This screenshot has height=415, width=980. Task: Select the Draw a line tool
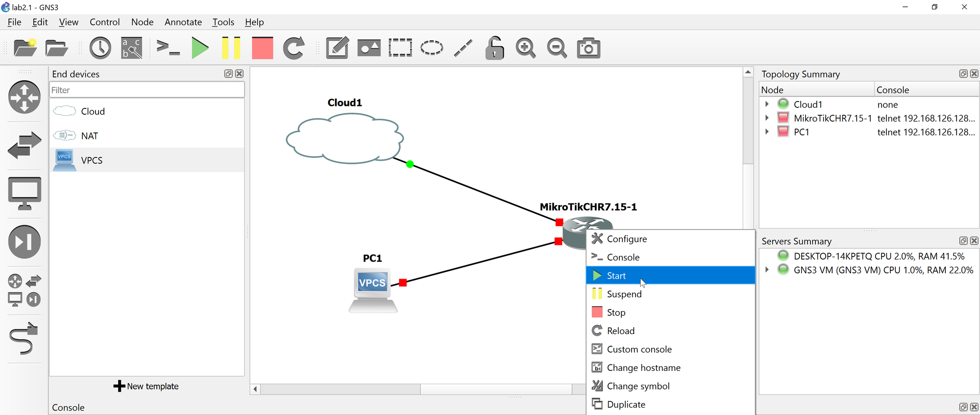pos(463,48)
